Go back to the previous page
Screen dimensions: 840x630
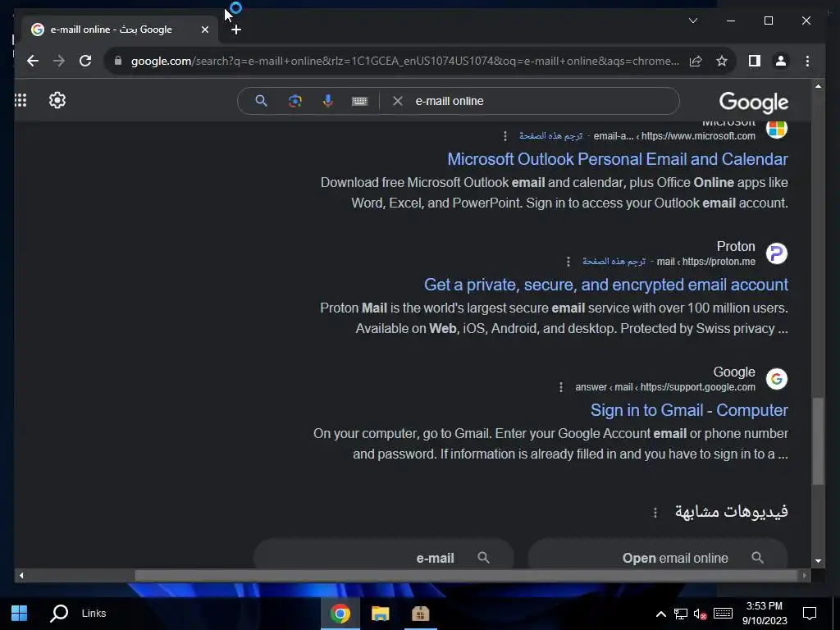[33, 61]
